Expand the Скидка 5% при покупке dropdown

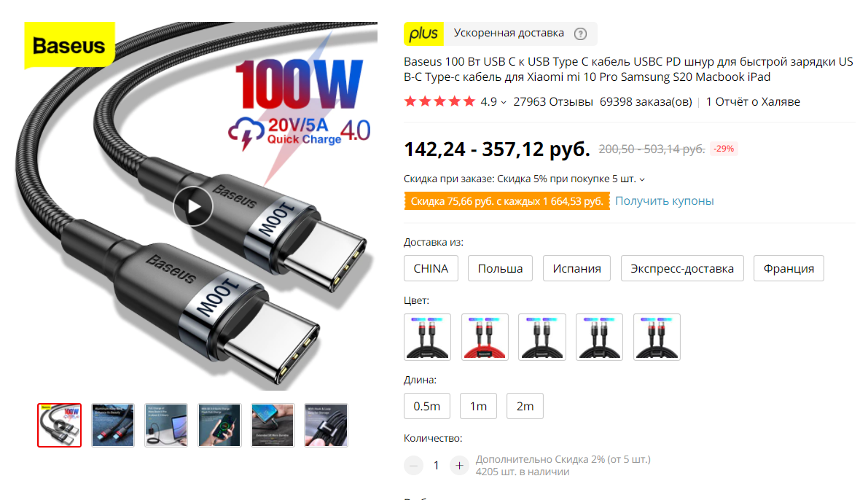click(642, 179)
